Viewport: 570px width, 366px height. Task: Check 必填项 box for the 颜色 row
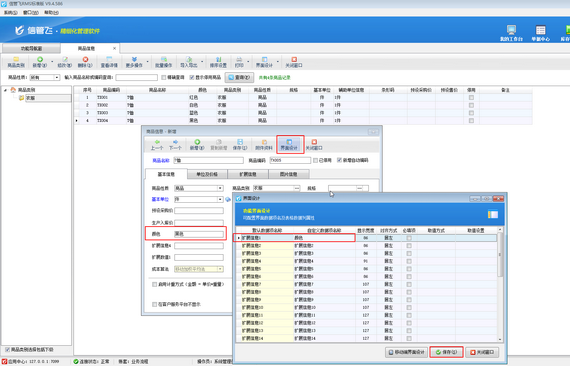click(x=409, y=238)
